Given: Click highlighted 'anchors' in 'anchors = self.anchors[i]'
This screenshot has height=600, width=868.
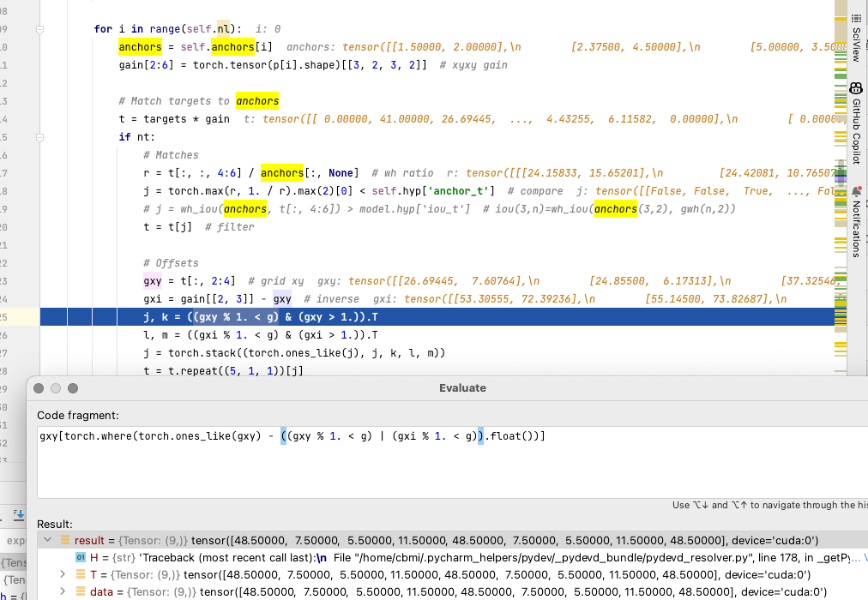Looking at the screenshot, I should (140, 47).
